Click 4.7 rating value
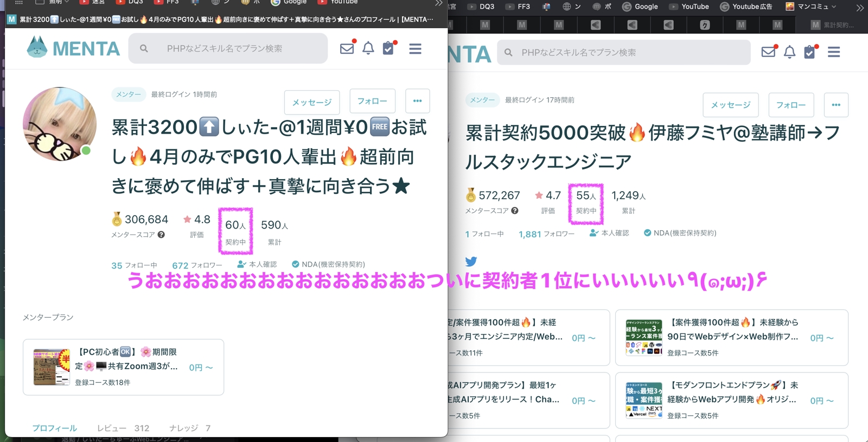The width and height of the screenshot is (868, 442). (x=553, y=195)
